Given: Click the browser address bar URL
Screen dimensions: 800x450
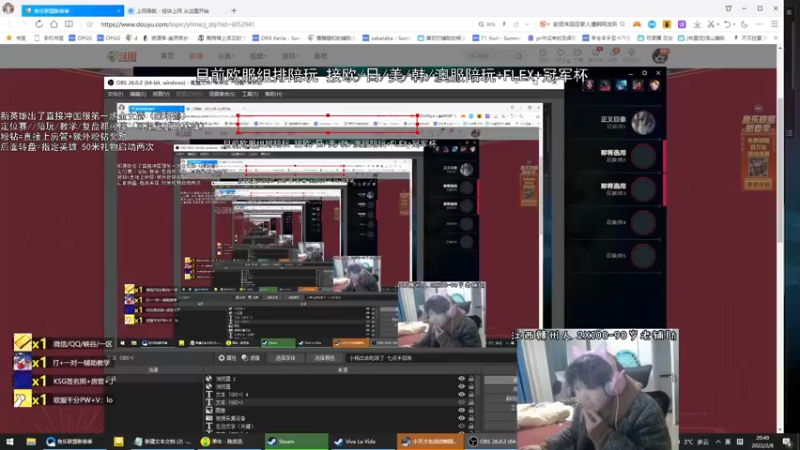Looking at the screenshot, I should (x=177, y=24).
